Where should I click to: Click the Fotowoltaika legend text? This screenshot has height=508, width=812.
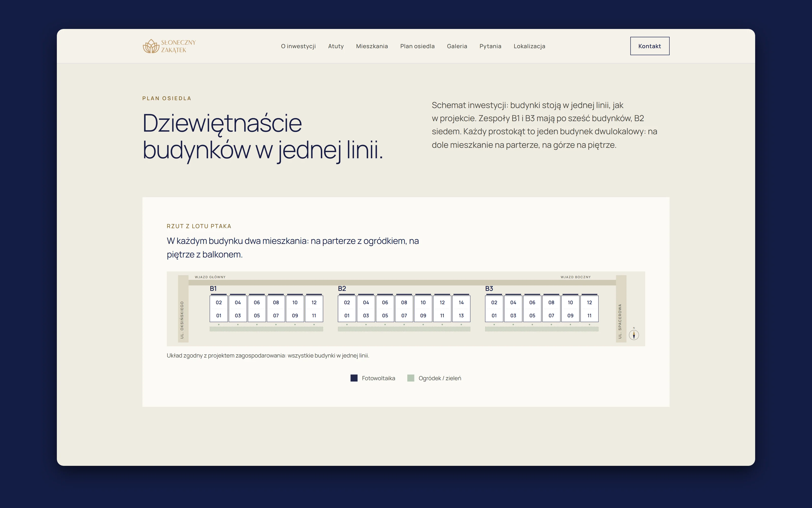coord(379,378)
